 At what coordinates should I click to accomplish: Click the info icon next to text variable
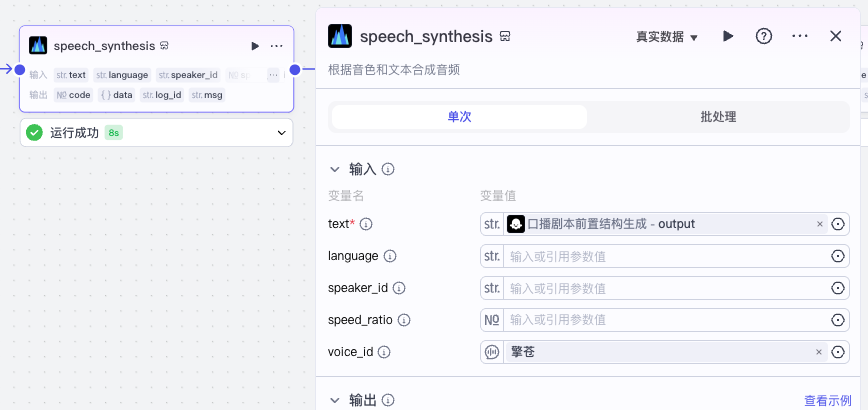pyautogui.click(x=366, y=224)
